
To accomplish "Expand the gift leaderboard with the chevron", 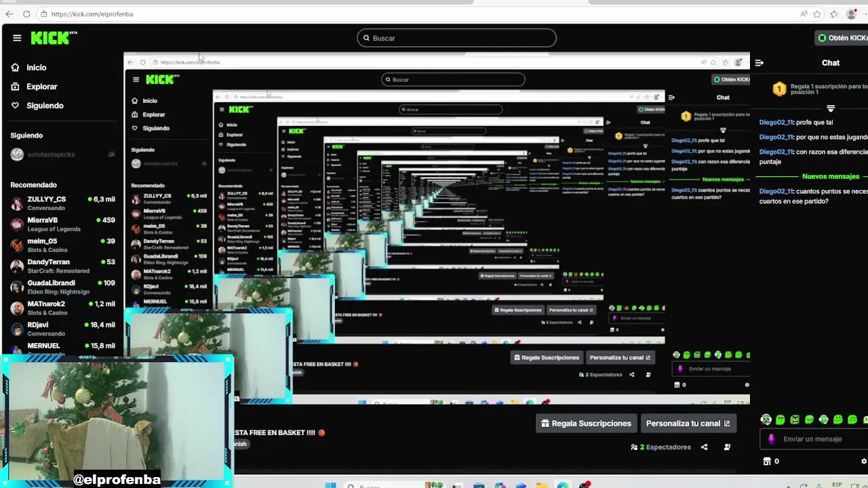I will [x=831, y=108].
